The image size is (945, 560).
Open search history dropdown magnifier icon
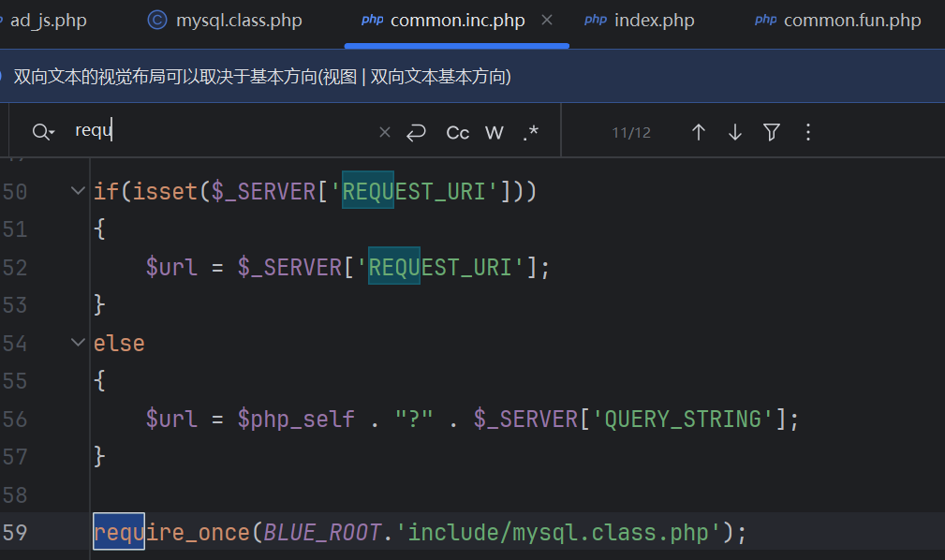(42, 132)
